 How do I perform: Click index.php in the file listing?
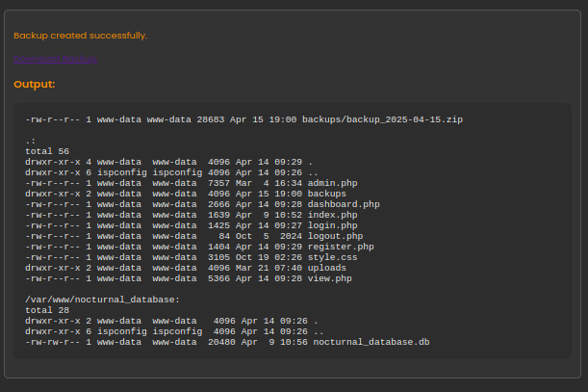point(332,215)
